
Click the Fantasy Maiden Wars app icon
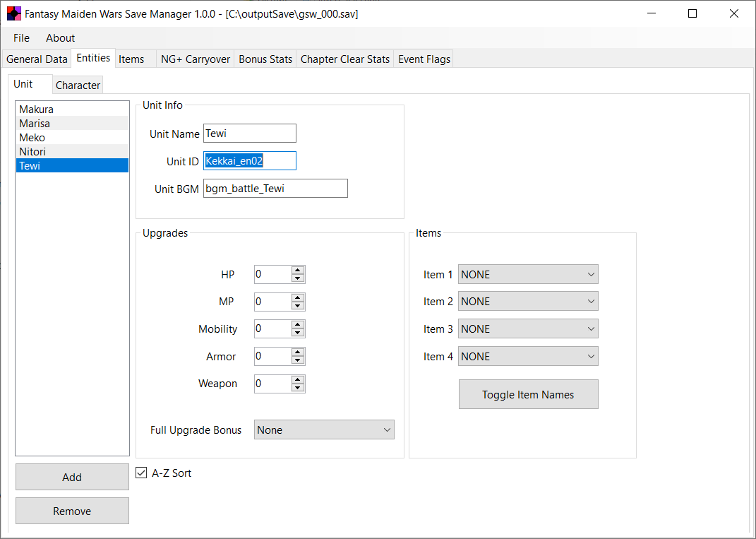point(14,13)
